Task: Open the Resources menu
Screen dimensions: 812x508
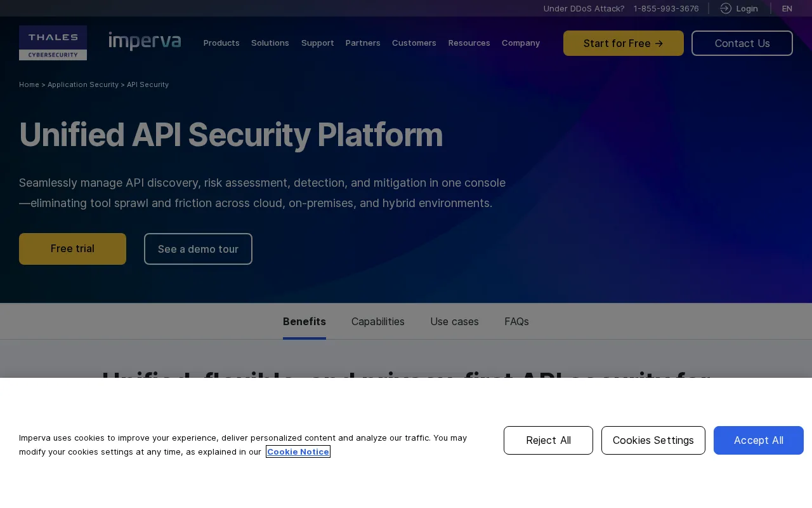Action: (x=469, y=43)
